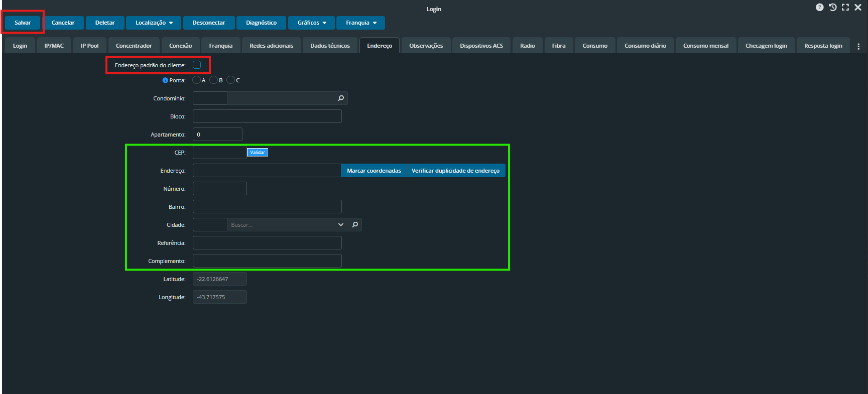This screenshot has height=394, width=868.
Task: Focus the Bairro input field
Action: tap(267, 207)
